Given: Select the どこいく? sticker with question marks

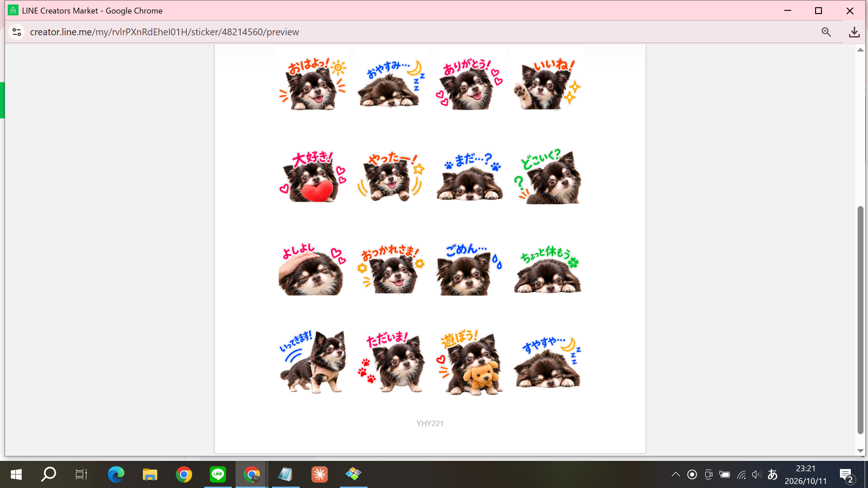Looking at the screenshot, I should click(x=547, y=177).
